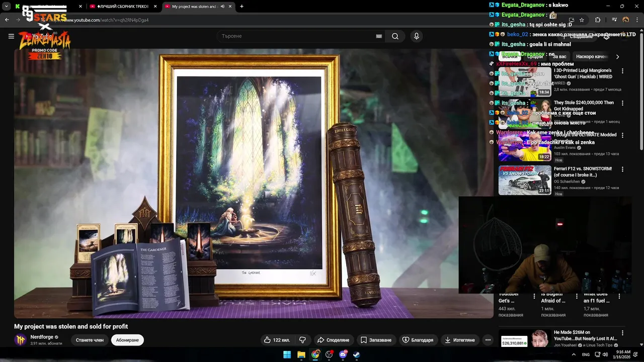Open the on-screen keyboard in the search box

[x=379, y=36]
